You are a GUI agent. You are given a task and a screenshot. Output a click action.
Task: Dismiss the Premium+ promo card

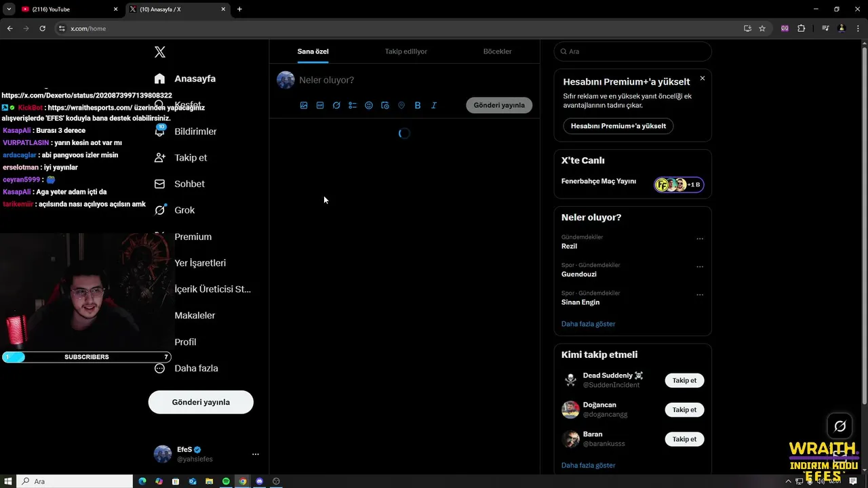(703, 79)
